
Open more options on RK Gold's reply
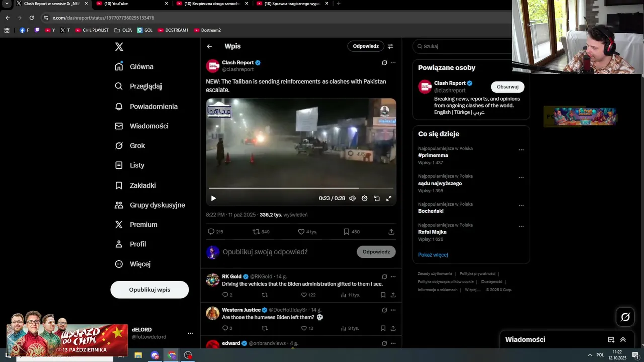(393, 277)
